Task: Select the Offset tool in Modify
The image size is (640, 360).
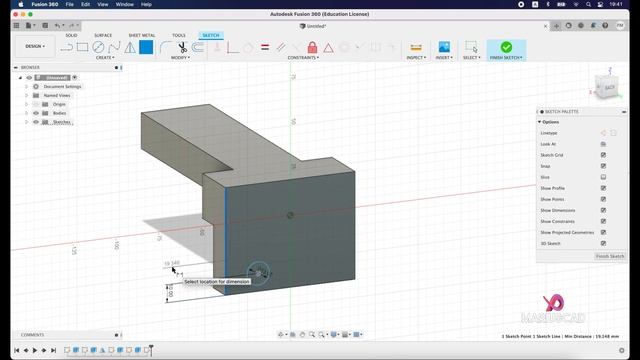Action: click(x=198, y=47)
